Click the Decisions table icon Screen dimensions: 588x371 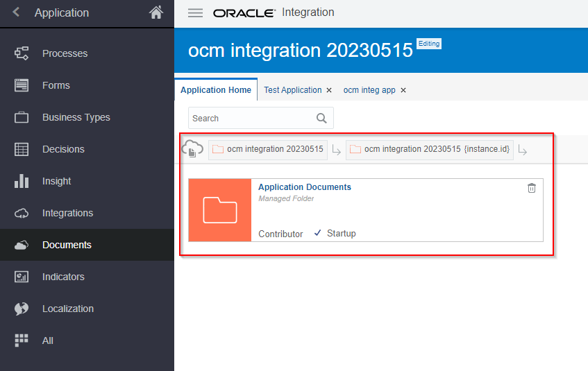[x=22, y=149]
